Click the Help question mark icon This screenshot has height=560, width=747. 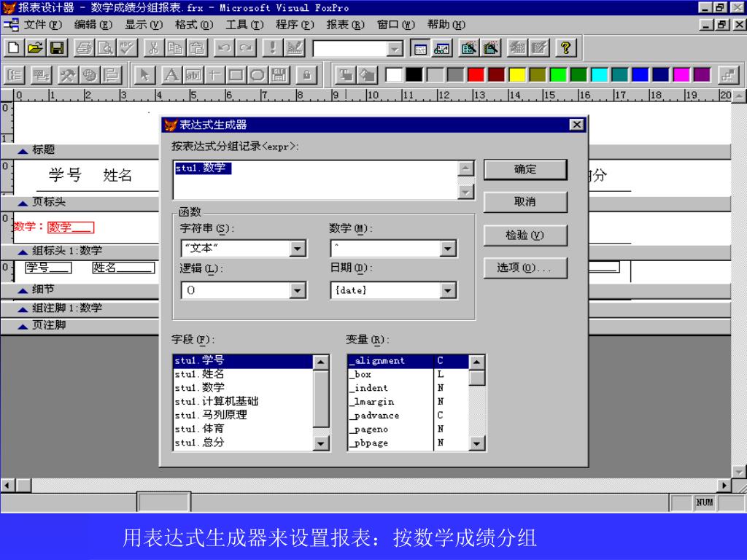pos(565,47)
